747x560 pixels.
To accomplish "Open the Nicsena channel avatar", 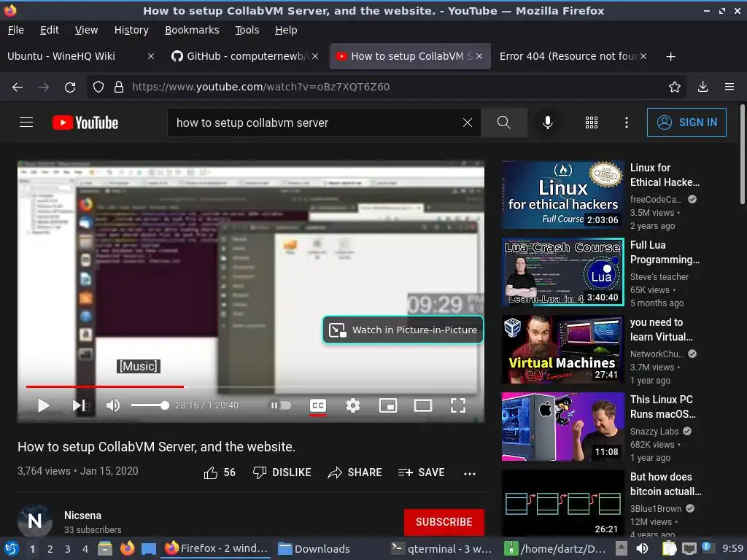I will [x=35, y=521].
